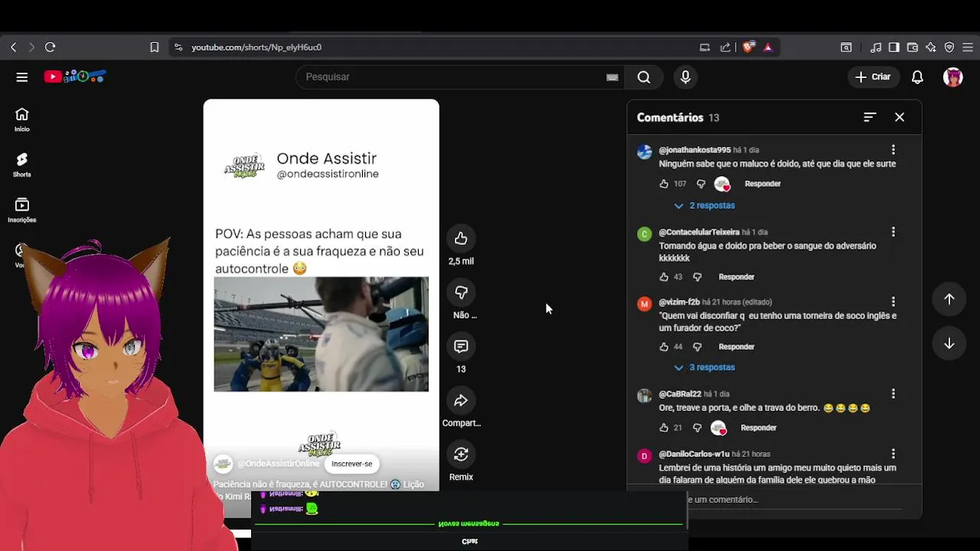Dislike jonathankosta995's comment

pos(701,184)
